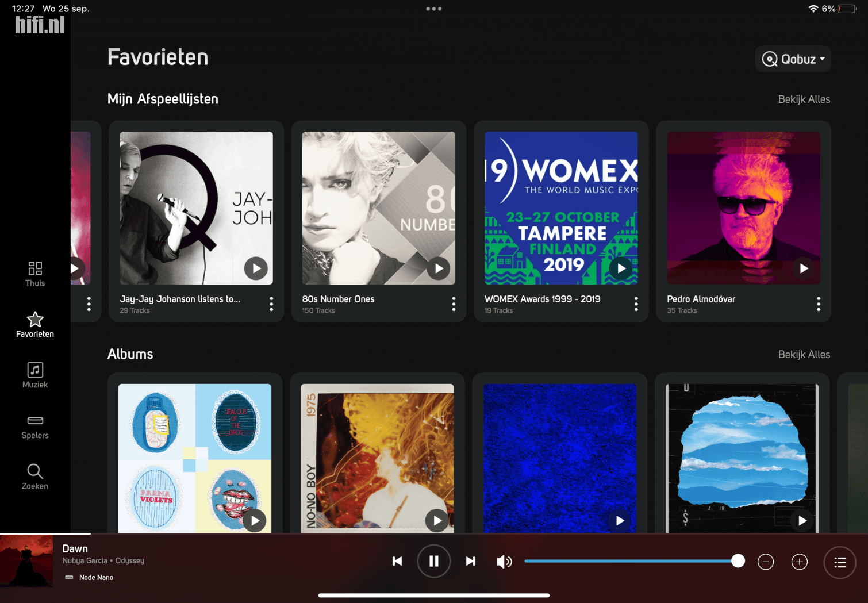
Task: Open Jay-Jay Johanson playlist cover
Action: 196,208
